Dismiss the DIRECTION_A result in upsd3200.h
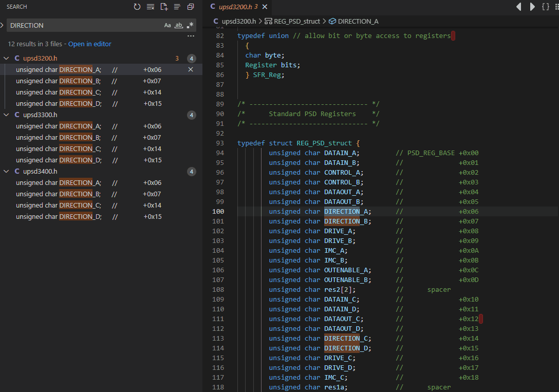Viewport: 559px width, 392px height. (191, 69)
